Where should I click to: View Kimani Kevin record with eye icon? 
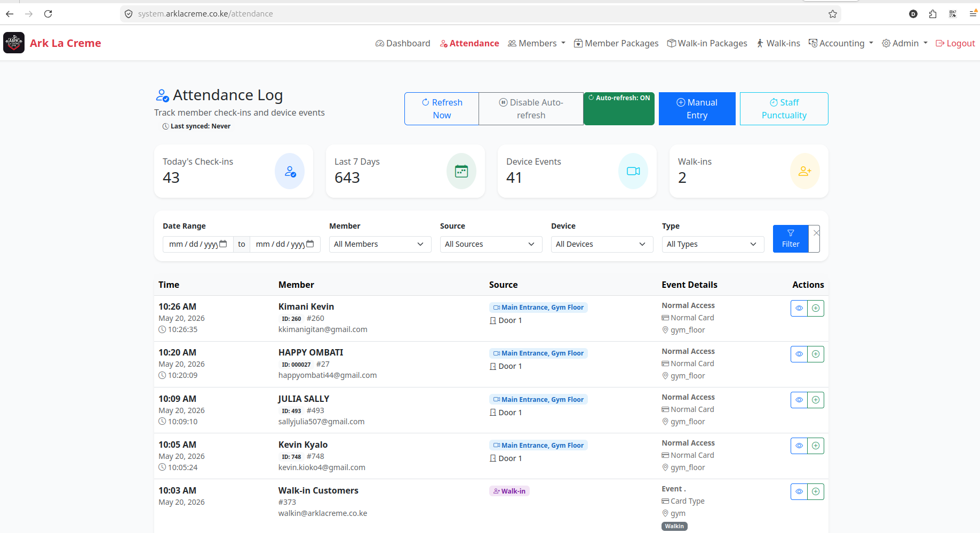799,308
